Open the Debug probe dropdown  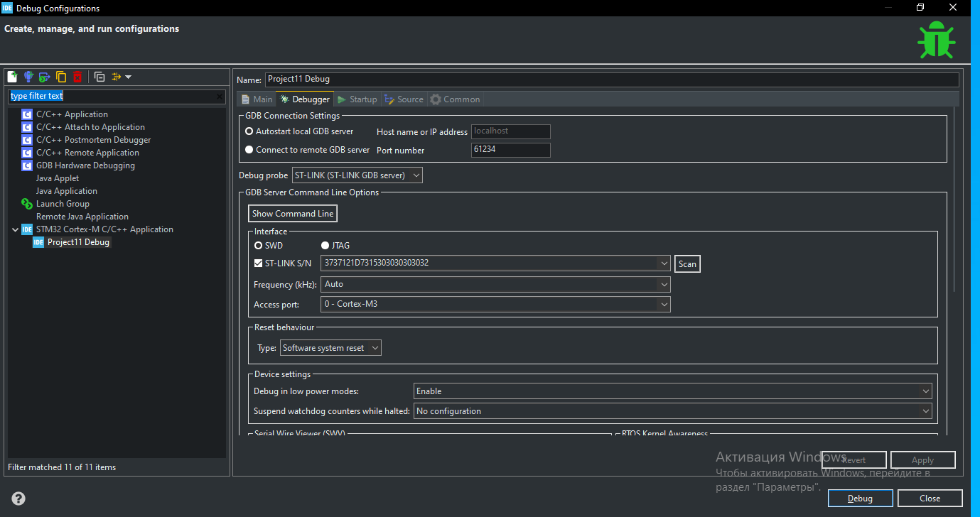pos(357,175)
